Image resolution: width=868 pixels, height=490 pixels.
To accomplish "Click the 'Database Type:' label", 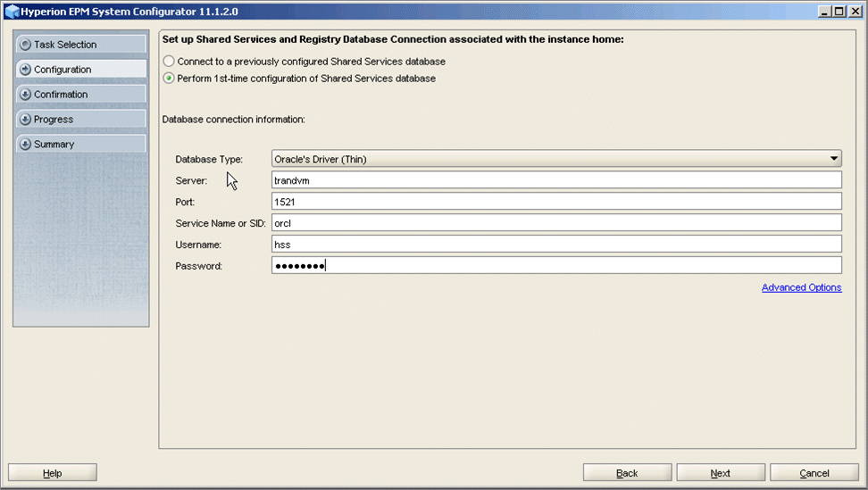I will (x=209, y=159).
